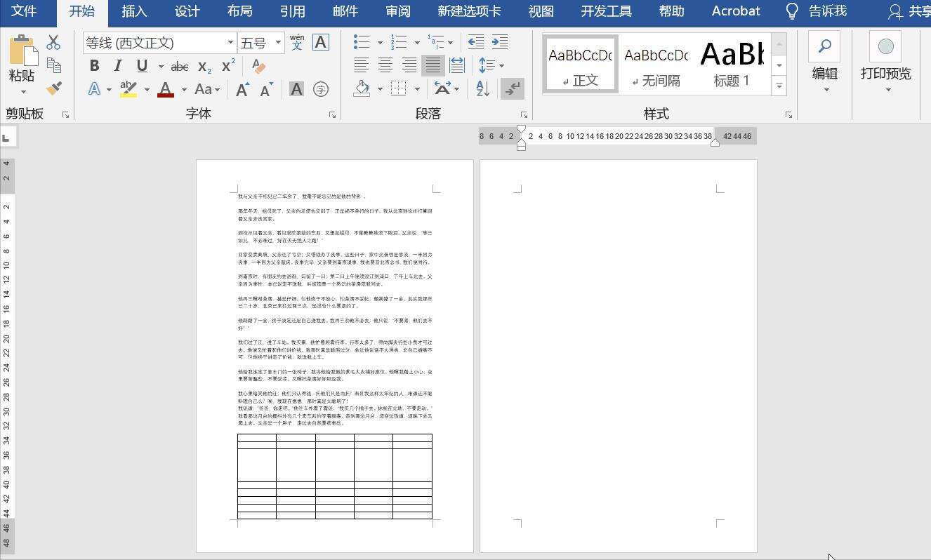Toggle Strikethrough formatting
931x560 pixels.
pos(180,67)
